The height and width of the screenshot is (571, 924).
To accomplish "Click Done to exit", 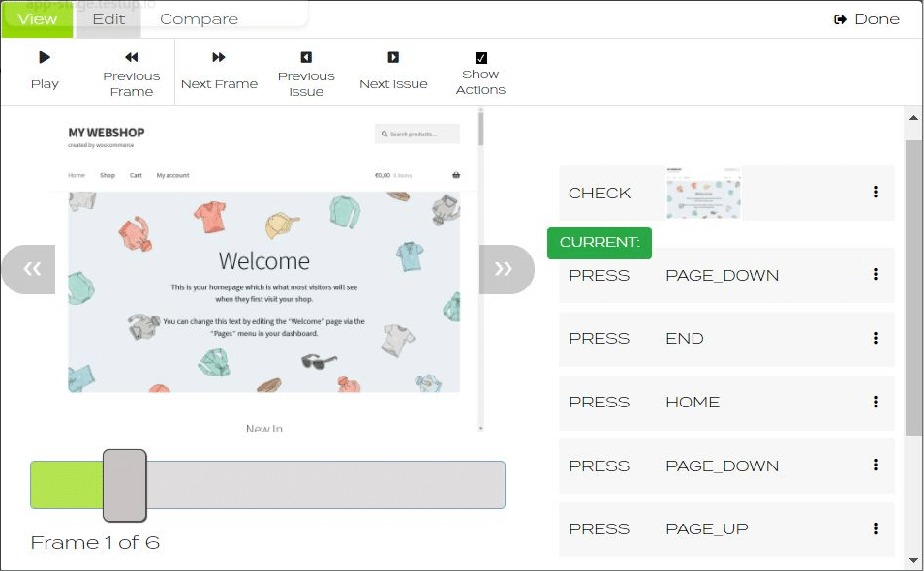I will coord(867,19).
